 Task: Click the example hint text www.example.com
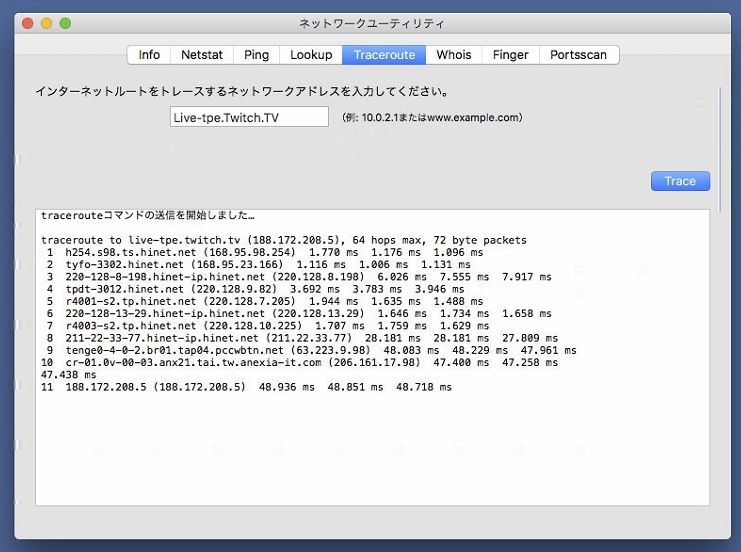coord(473,118)
